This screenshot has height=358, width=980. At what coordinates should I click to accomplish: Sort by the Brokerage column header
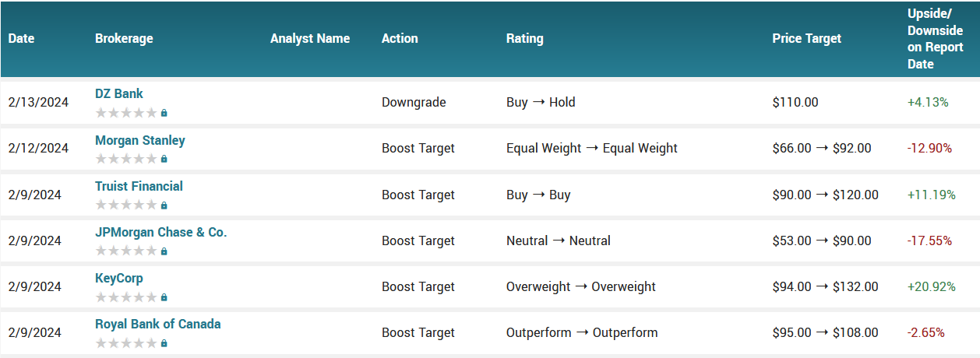[x=124, y=38]
